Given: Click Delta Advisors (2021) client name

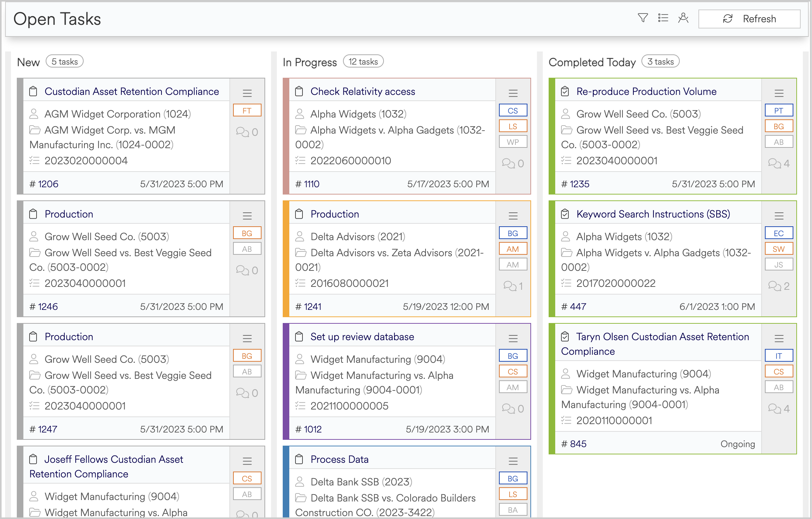Looking at the screenshot, I should click(358, 237).
